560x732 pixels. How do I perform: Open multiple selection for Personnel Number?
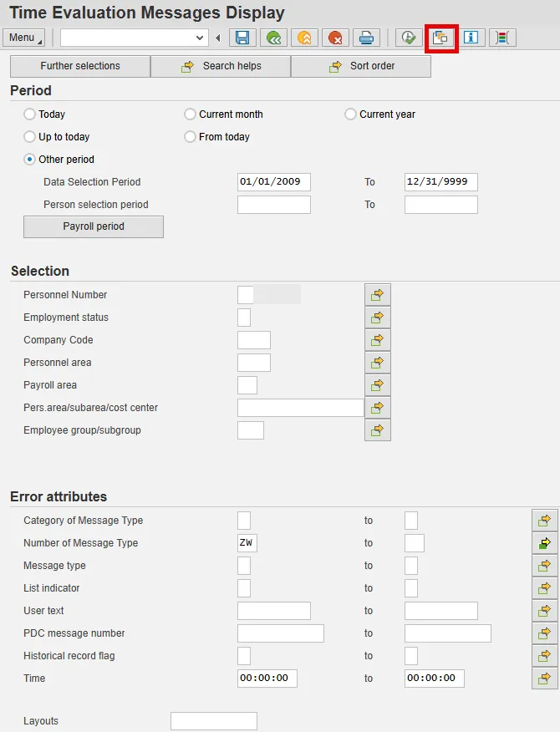click(x=378, y=295)
